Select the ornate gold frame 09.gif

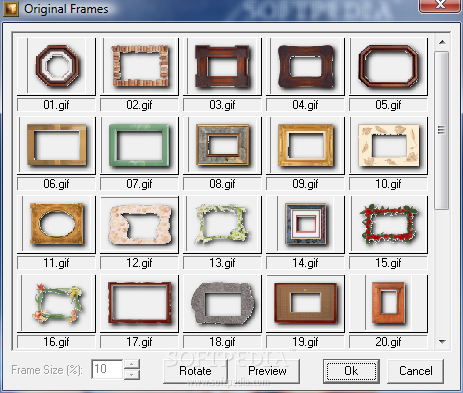[x=305, y=145]
